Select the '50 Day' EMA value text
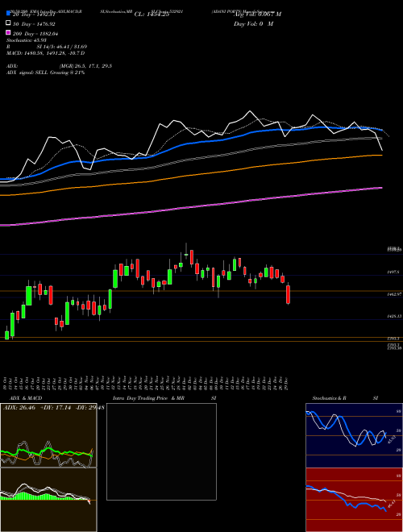 [34, 24]
